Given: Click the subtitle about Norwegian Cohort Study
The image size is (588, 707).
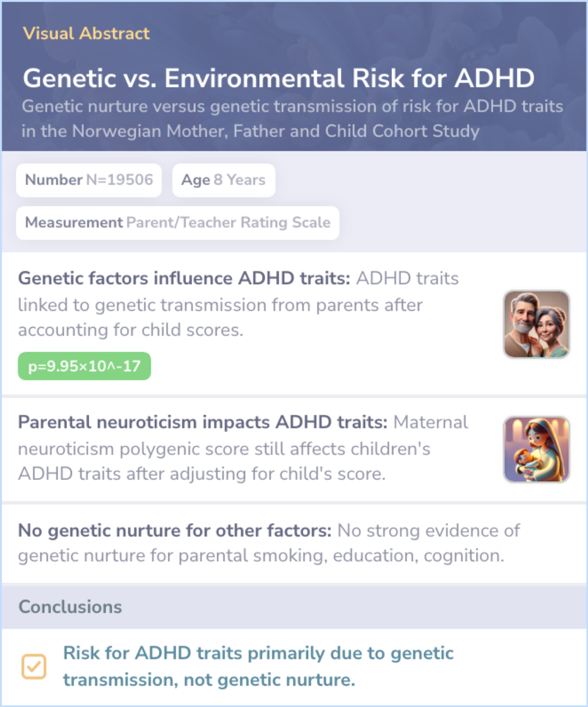Looking at the screenshot, I should pyautogui.click(x=292, y=119).
